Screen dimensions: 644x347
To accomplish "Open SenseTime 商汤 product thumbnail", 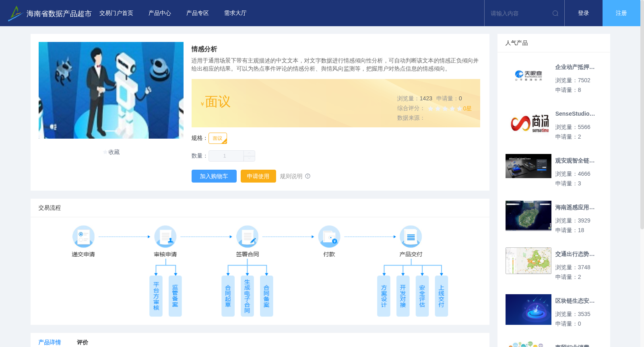I will (x=528, y=123).
